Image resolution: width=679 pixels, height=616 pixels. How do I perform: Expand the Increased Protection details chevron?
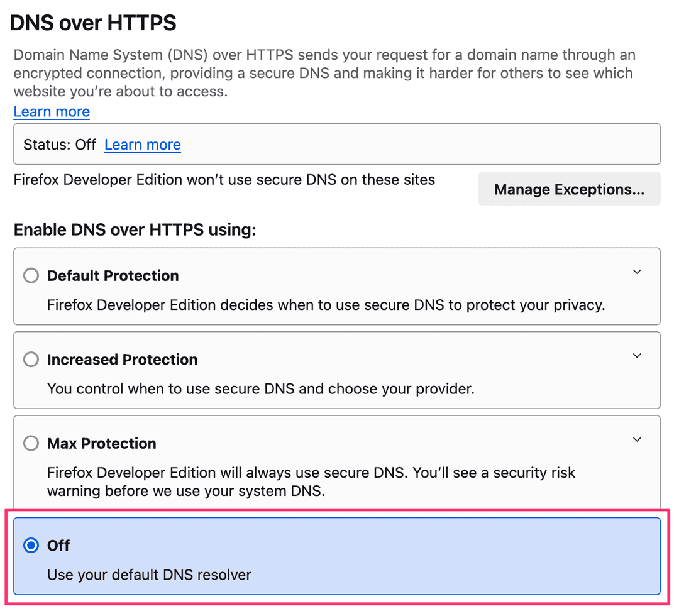[x=637, y=355]
